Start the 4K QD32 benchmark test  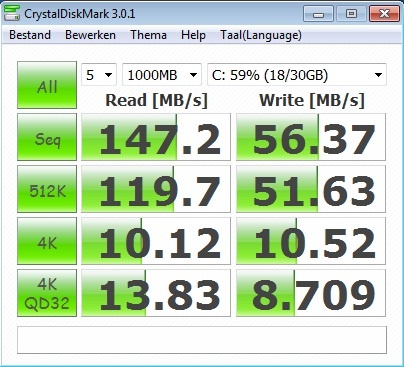coord(47,293)
